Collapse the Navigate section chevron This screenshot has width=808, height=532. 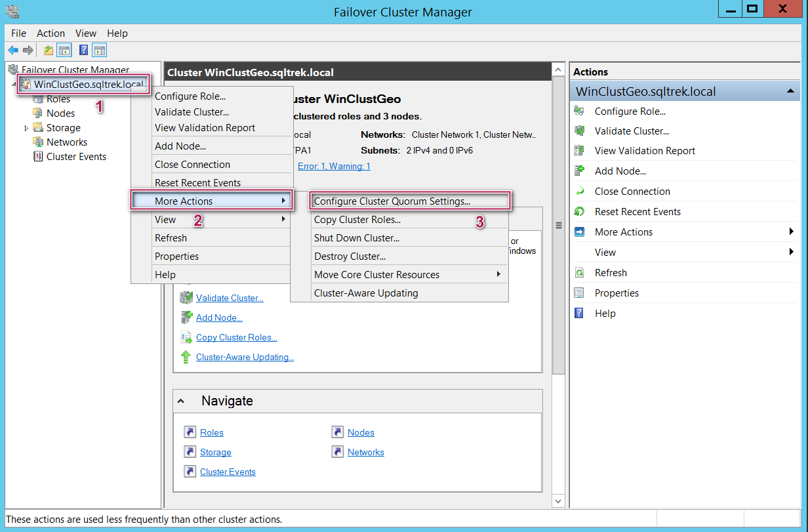point(181,401)
